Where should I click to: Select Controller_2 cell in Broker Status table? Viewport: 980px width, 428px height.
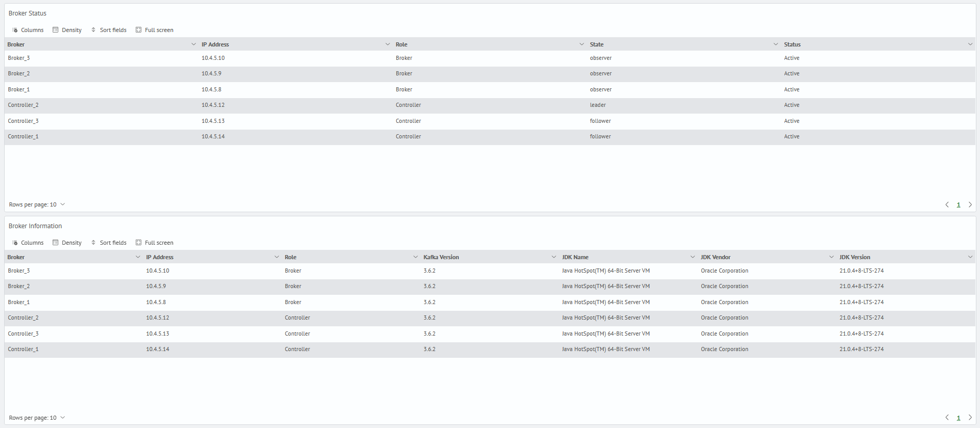[23, 105]
